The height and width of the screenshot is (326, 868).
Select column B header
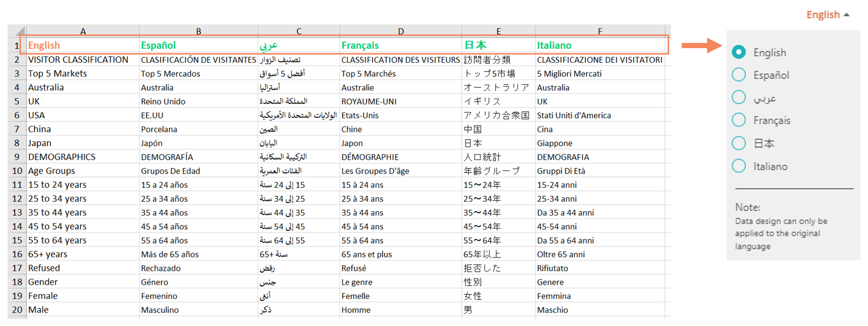(x=198, y=31)
